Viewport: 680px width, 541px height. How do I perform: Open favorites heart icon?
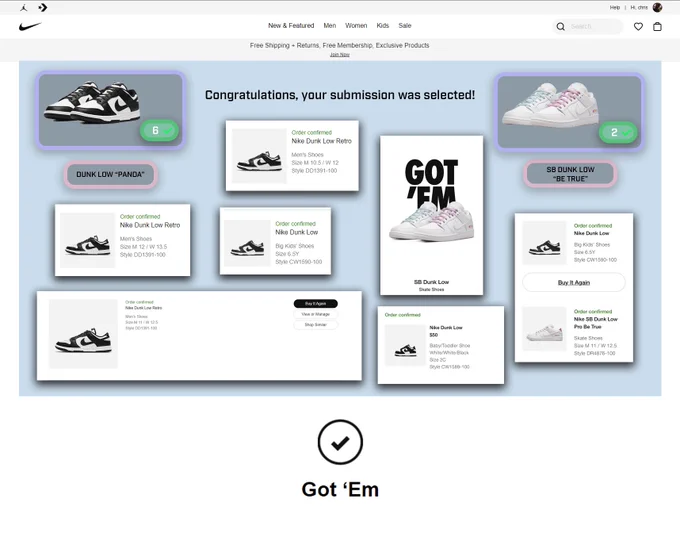pos(638,26)
